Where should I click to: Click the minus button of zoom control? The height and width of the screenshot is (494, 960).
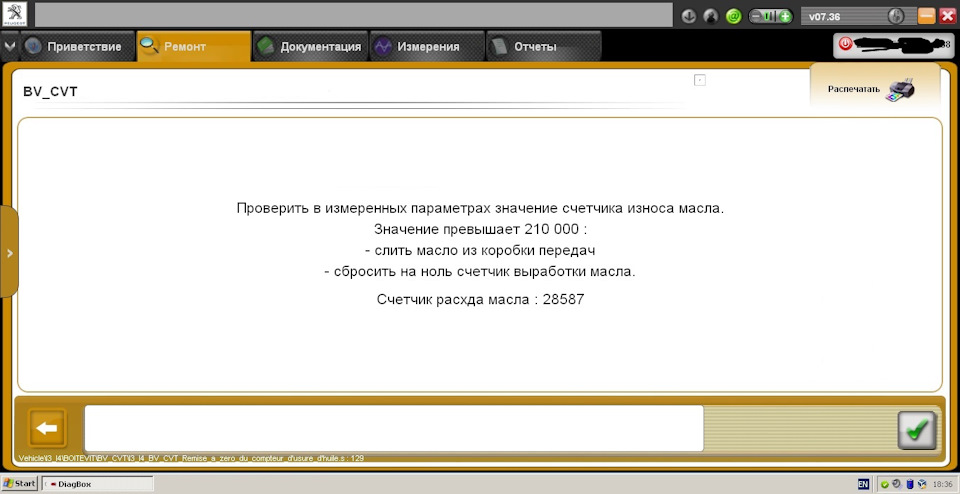click(757, 17)
